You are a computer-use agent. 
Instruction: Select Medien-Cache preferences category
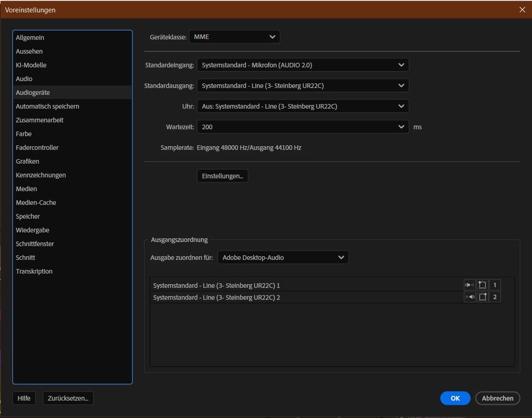(72, 203)
